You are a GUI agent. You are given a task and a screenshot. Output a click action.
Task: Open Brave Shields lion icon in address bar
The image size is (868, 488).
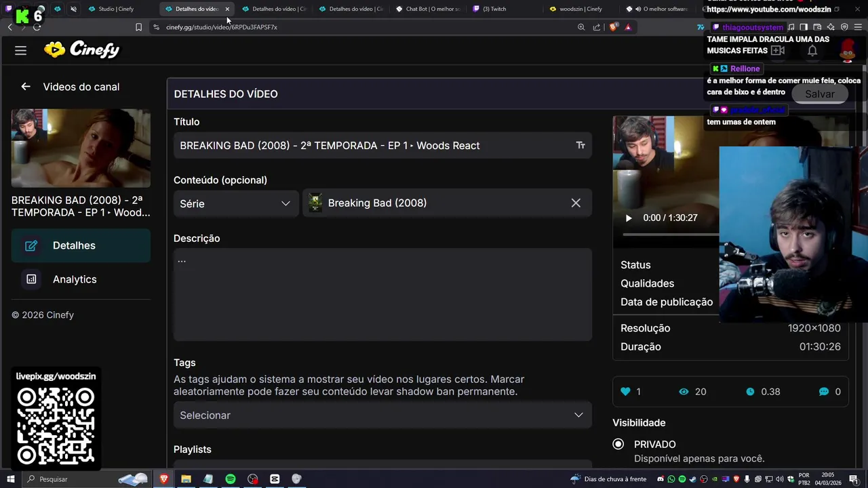click(613, 27)
